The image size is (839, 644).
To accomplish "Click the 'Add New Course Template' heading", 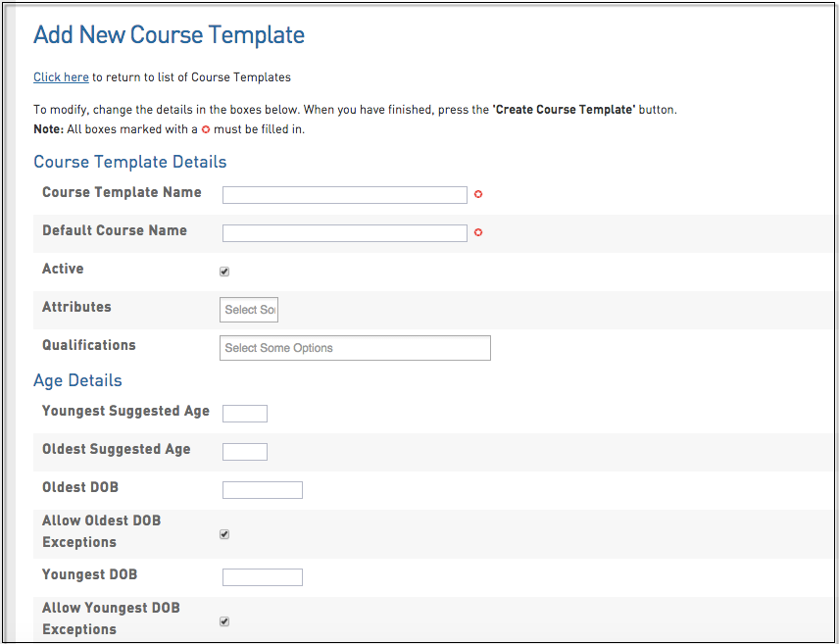I will pos(170,34).
